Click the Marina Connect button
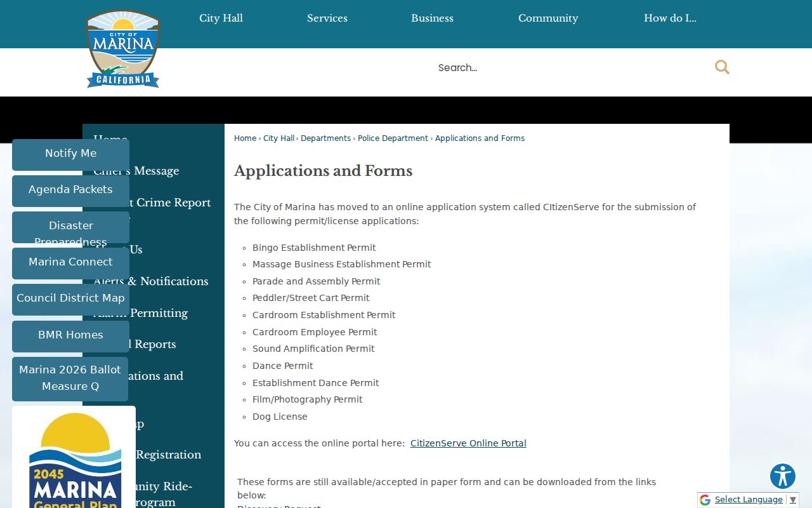 (x=70, y=262)
